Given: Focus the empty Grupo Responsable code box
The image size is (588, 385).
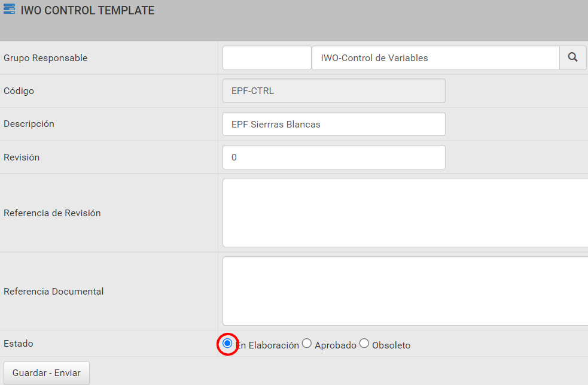Looking at the screenshot, I should pos(267,58).
